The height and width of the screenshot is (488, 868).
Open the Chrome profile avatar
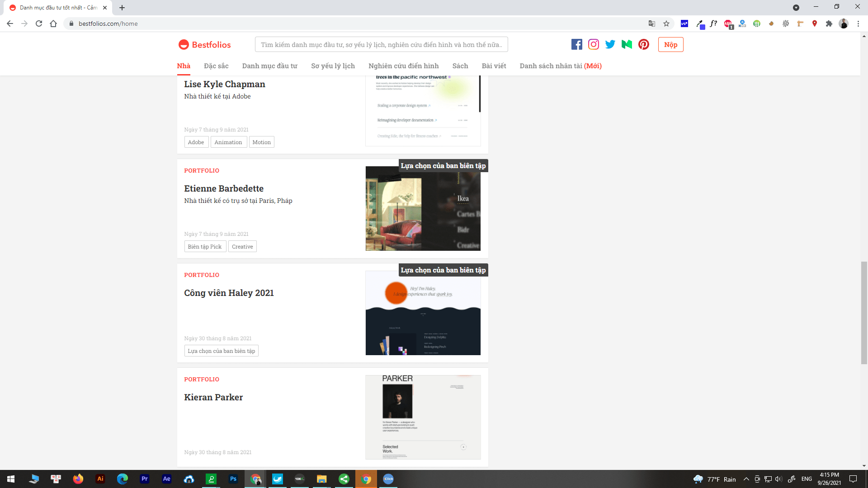pyautogui.click(x=844, y=23)
